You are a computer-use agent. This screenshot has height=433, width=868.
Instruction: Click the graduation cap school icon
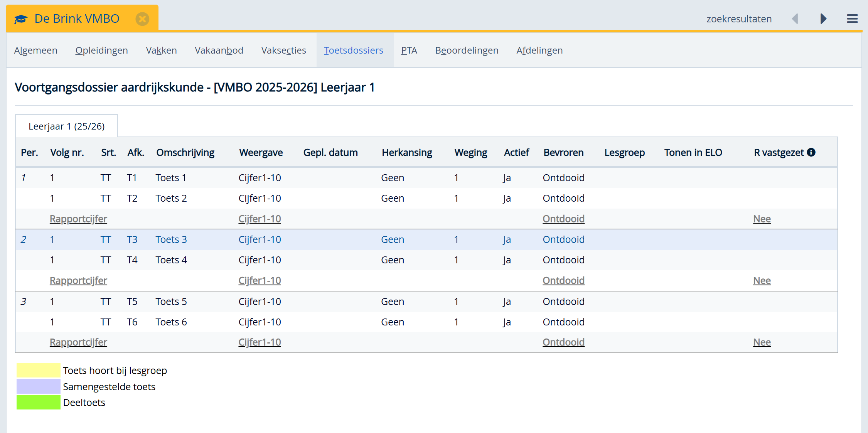click(x=21, y=19)
